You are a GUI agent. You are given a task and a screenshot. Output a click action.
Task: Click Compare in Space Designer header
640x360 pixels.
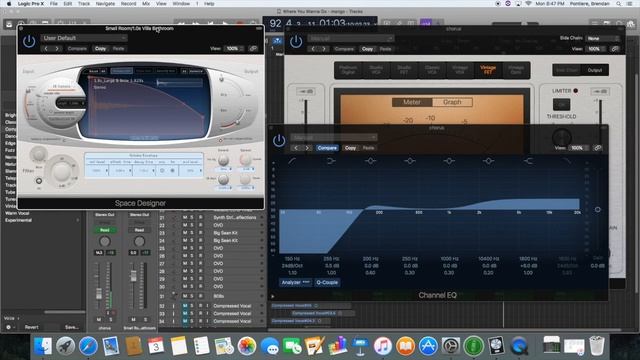(x=77, y=49)
